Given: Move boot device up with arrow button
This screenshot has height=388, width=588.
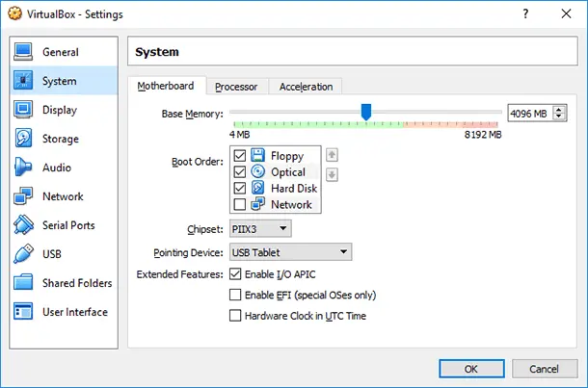Looking at the screenshot, I should [x=332, y=155].
